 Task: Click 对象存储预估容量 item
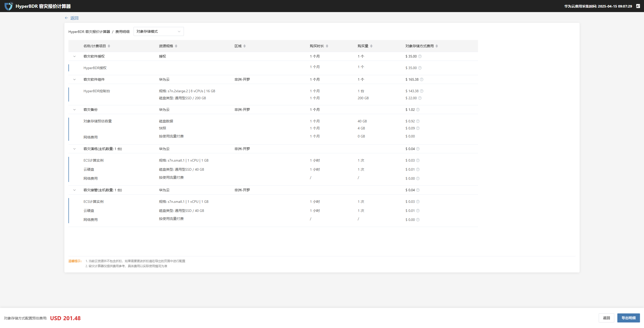[98, 121]
